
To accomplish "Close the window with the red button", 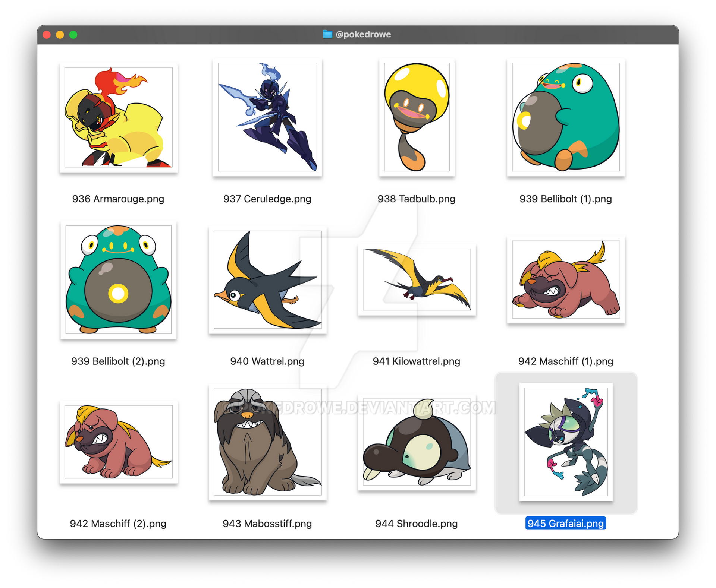I will click(47, 35).
